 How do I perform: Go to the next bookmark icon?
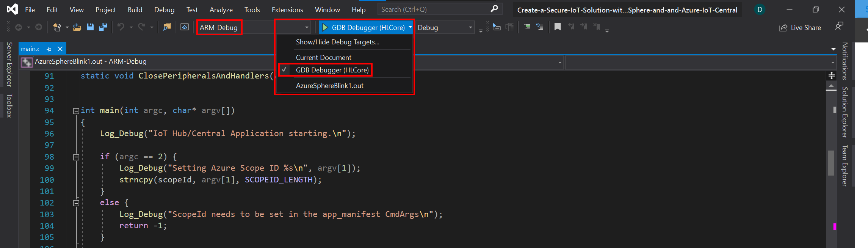584,27
